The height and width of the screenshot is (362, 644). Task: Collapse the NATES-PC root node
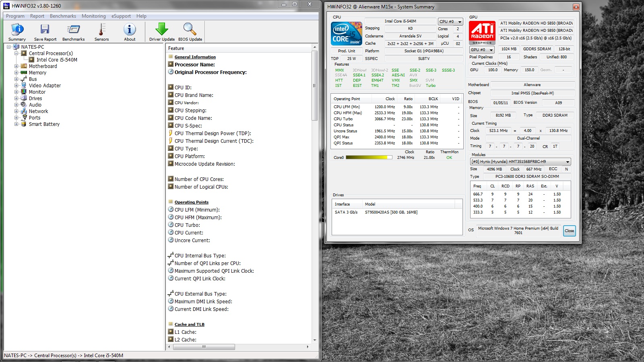8,47
